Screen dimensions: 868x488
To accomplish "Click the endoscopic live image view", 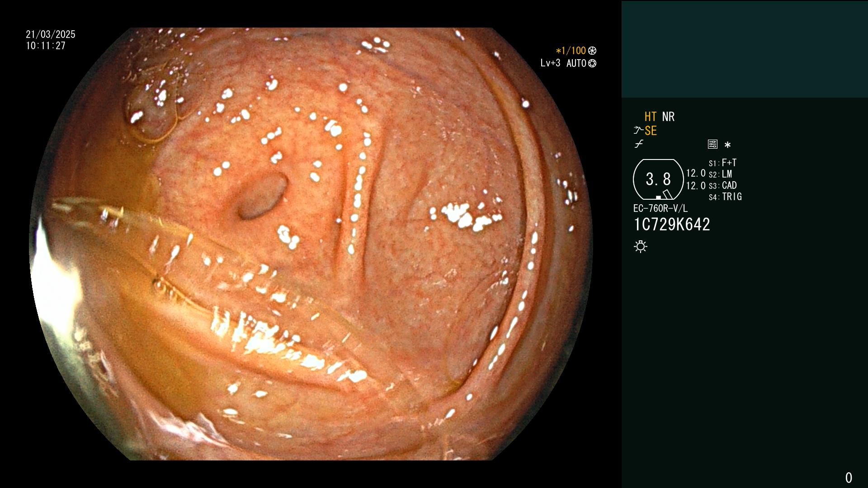I will click(311, 244).
